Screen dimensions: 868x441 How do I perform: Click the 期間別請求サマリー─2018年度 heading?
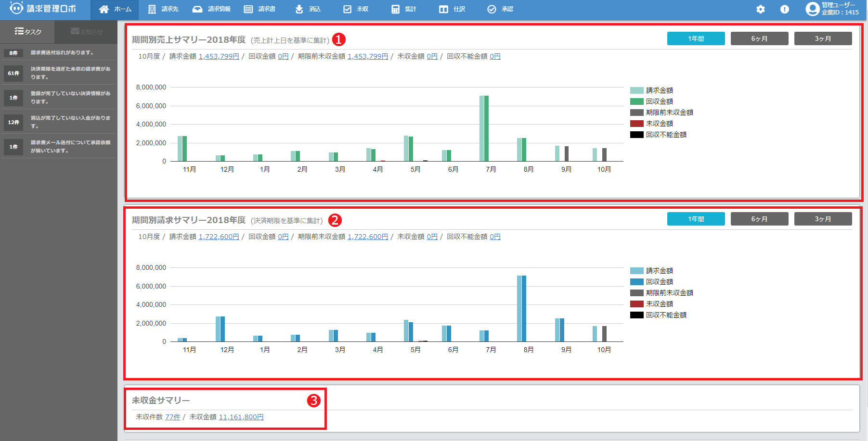point(189,220)
